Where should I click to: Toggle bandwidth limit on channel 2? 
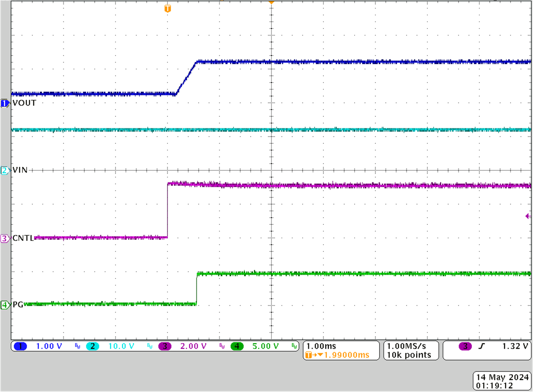tap(149, 346)
